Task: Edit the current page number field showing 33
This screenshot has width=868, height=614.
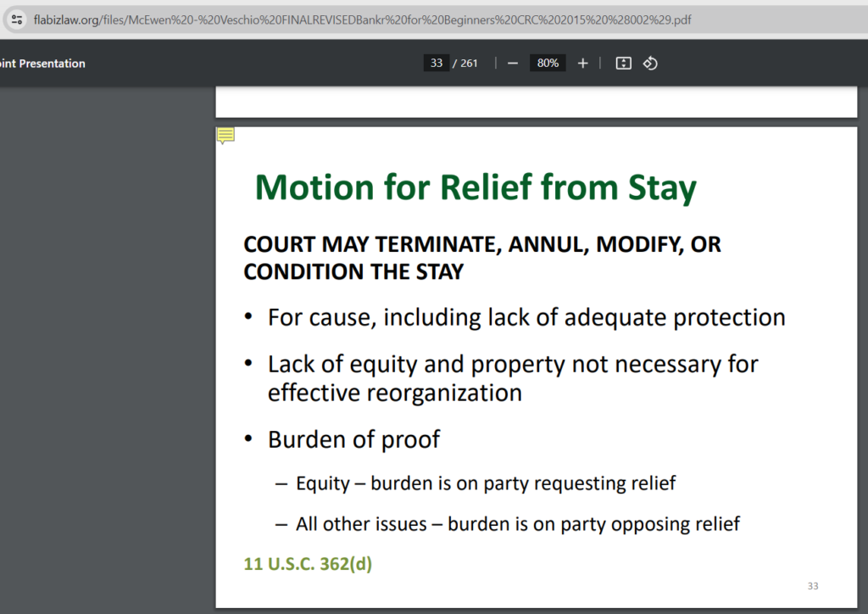Action: [x=437, y=63]
